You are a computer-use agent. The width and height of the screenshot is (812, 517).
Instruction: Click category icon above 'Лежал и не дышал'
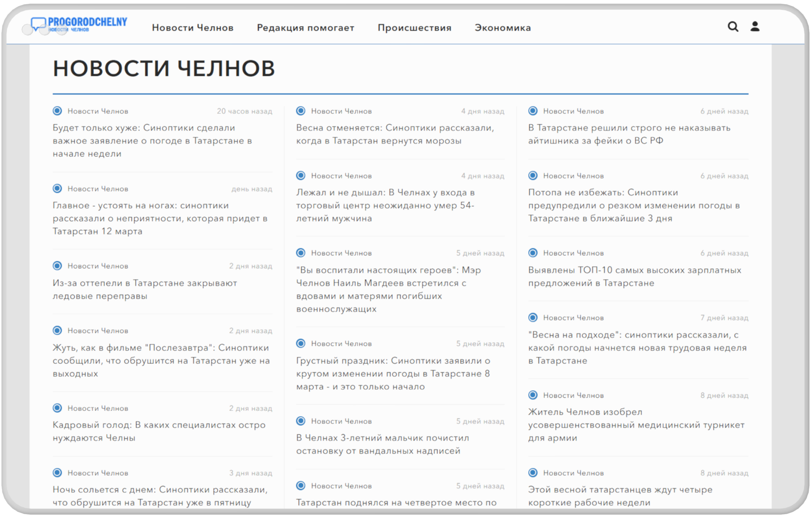click(301, 175)
